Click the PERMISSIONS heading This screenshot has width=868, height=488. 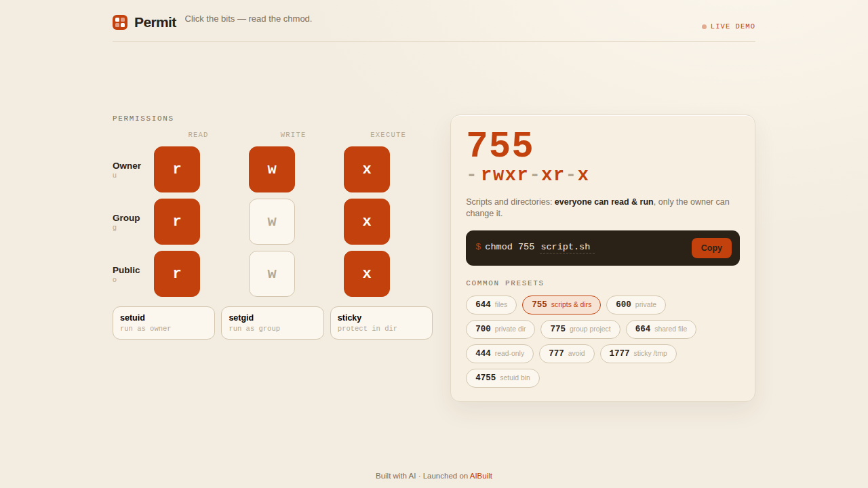(143, 119)
